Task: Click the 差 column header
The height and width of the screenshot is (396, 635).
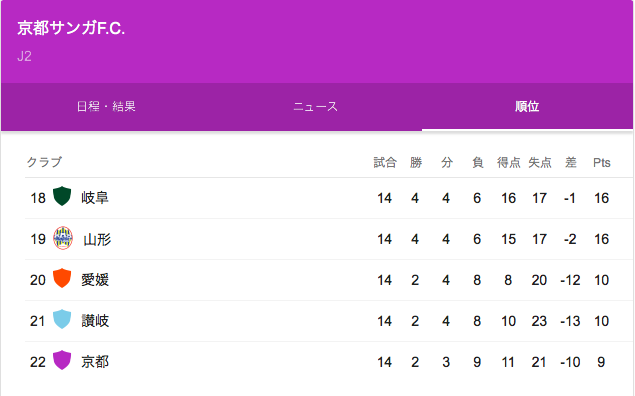Action: [x=571, y=162]
